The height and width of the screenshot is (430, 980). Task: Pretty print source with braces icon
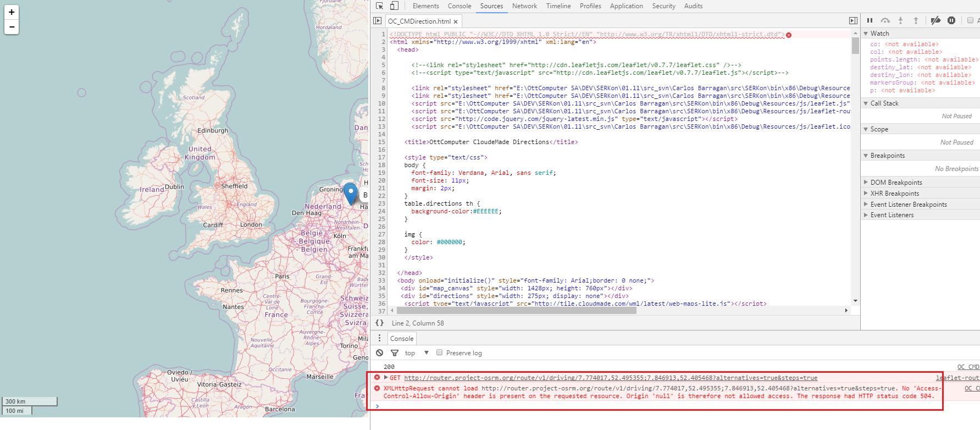(x=379, y=323)
